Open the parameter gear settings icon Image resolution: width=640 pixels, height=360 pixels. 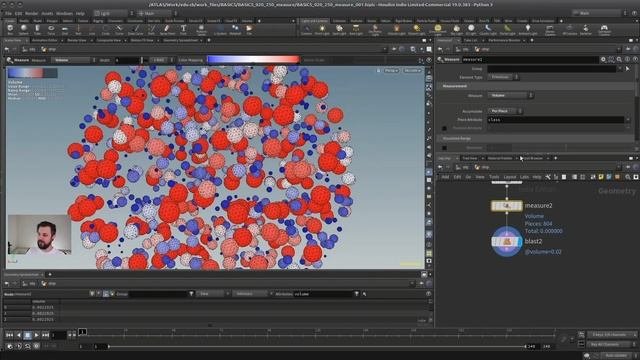click(x=603, y=60)
